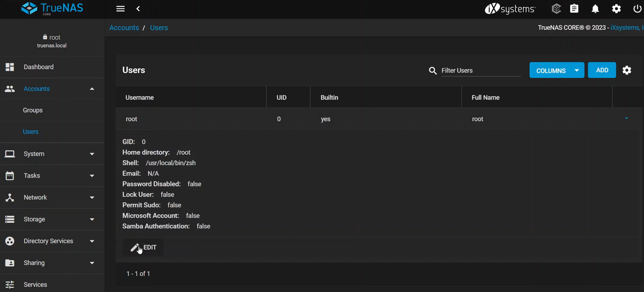Click the ADD user button
The image size is (644, 292).
(x=602, y=70)
